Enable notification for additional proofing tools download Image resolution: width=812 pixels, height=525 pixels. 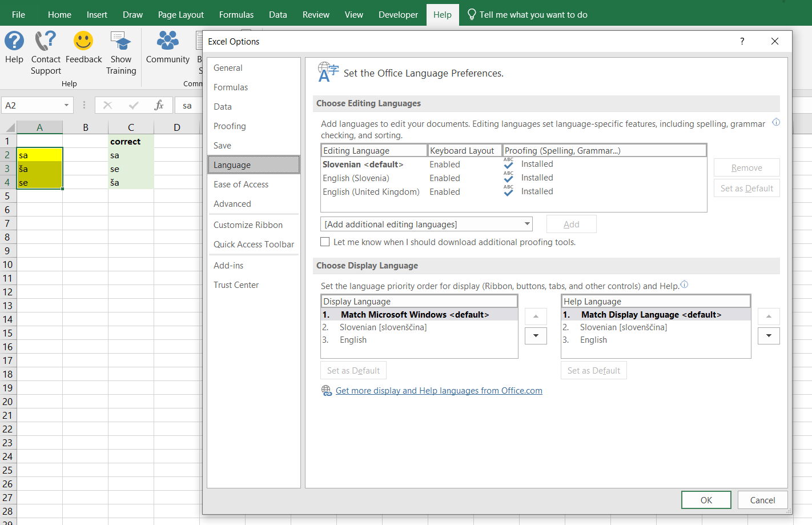tap(325, 242)
